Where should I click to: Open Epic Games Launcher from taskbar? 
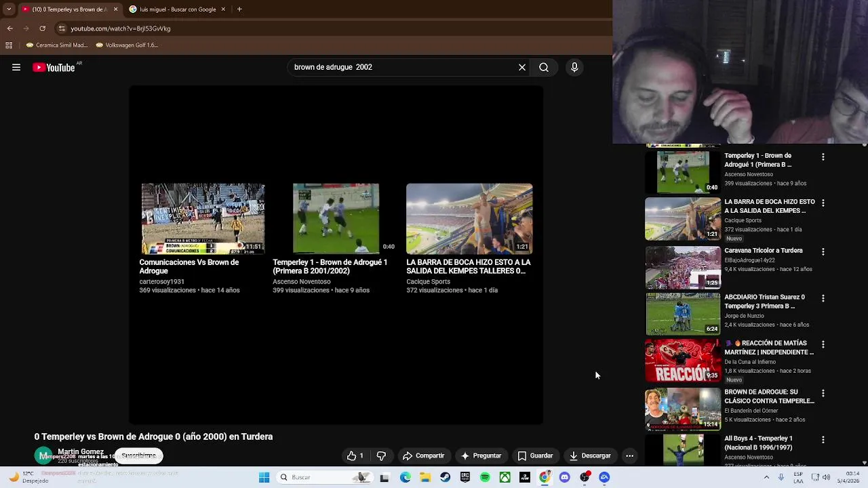465,477
